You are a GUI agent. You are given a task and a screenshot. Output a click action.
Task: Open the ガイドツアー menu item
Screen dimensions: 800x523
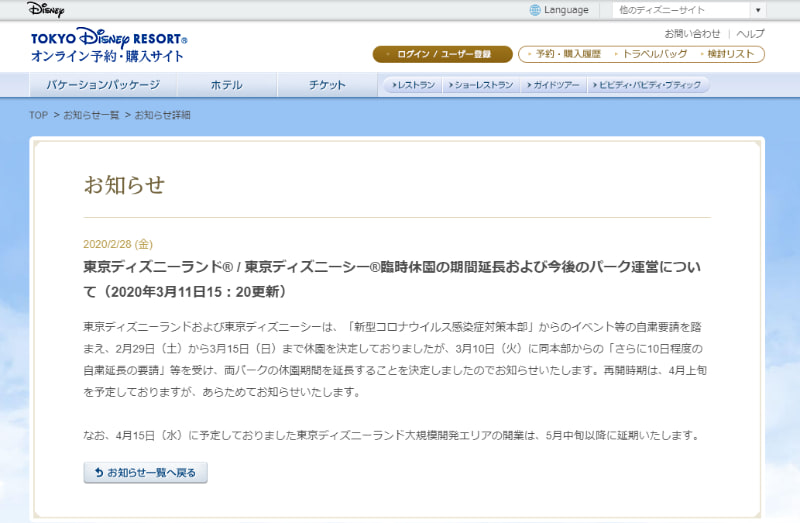(553, 85)
